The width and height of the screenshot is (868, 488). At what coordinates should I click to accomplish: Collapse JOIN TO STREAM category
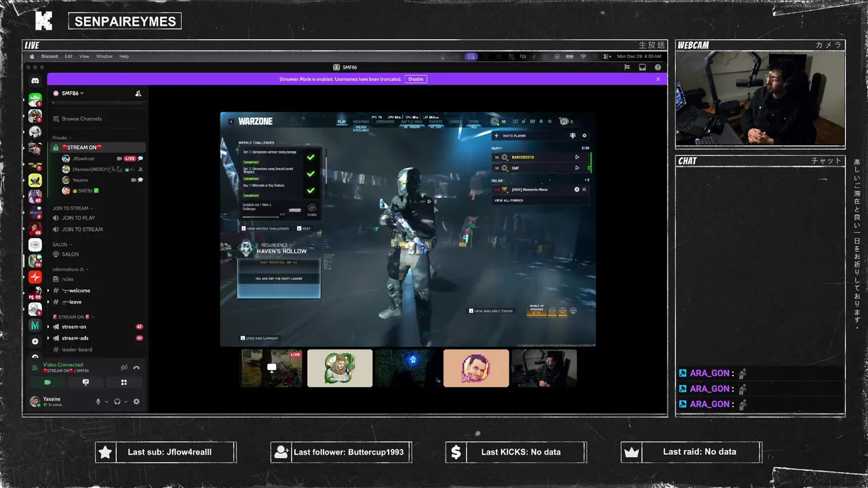pos(73,208)
